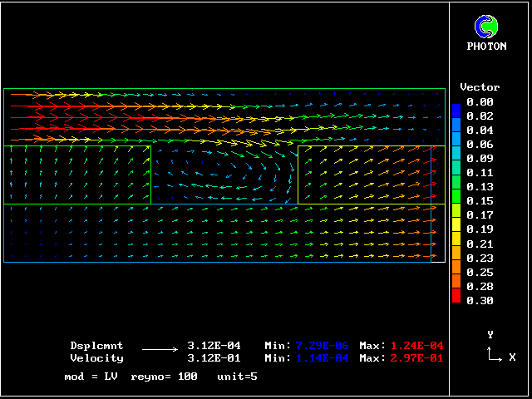The image size is (532, 399).
Task: Click the blue Min value 7.29E-06
Action: (x=323, y=346)
